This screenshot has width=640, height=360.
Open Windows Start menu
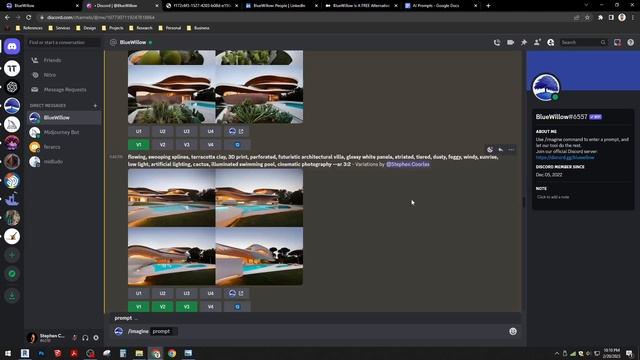pyautogui.click(x=8, y=353)
